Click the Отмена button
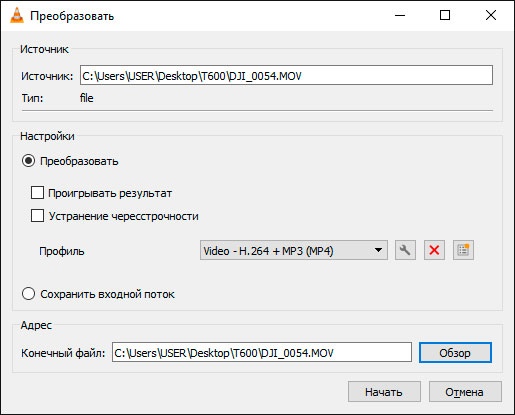The width and height of the screenshot is (515, 415). tap(465, 392)
